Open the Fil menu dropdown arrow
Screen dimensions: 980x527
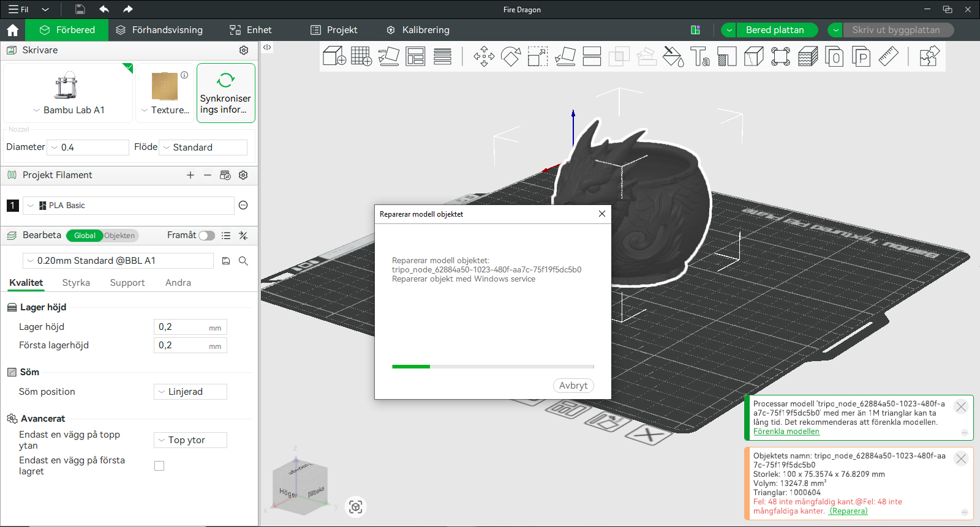[45, 9]
